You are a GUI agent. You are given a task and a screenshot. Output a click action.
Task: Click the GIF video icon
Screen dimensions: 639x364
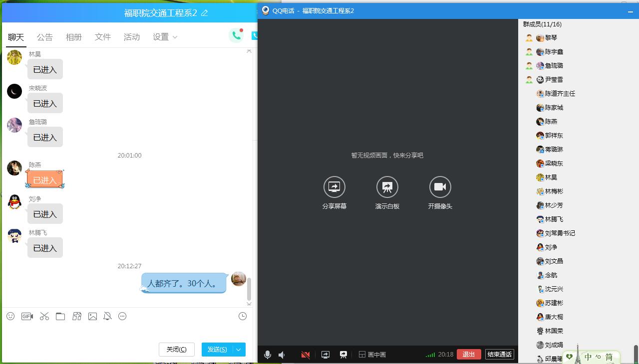pyautogui.click(x=27, y=316)
